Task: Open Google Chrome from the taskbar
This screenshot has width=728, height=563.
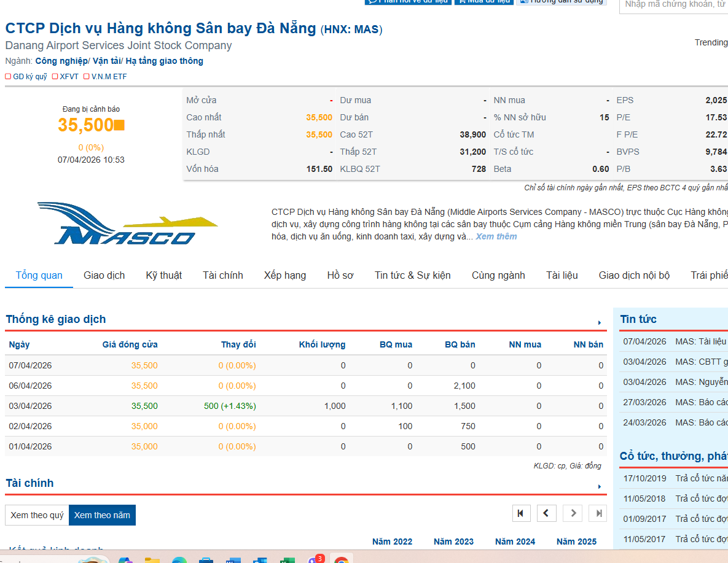Action: [x=341, y=559]
